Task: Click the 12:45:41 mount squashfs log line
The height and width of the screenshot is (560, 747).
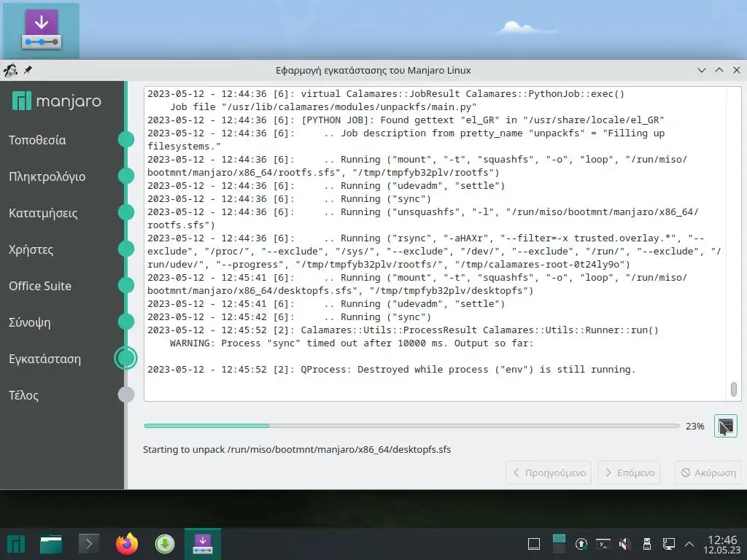Action: coord(417,284)
